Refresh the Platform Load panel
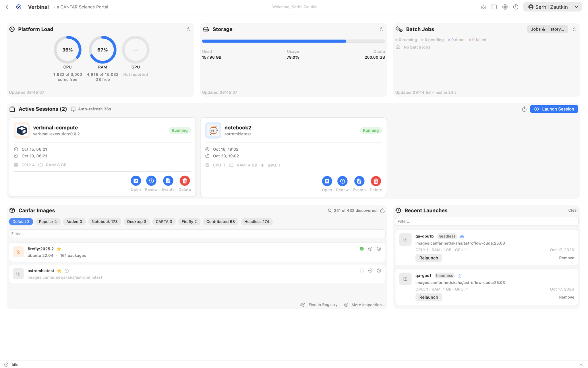Screen dimensions: 588x368 tap(188, 29)
